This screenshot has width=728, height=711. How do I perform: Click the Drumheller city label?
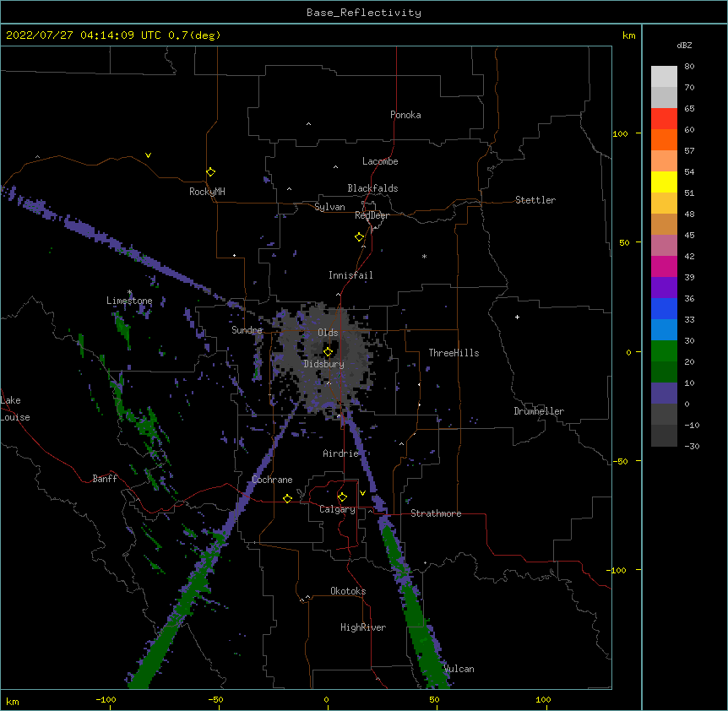click(539, 411)
